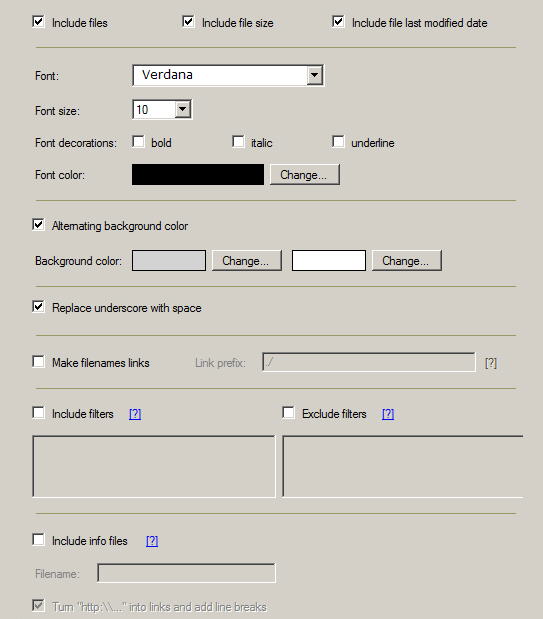Click Change button for white background color
The height and width of the screenshot is (619, 543).
pos(407,261)
